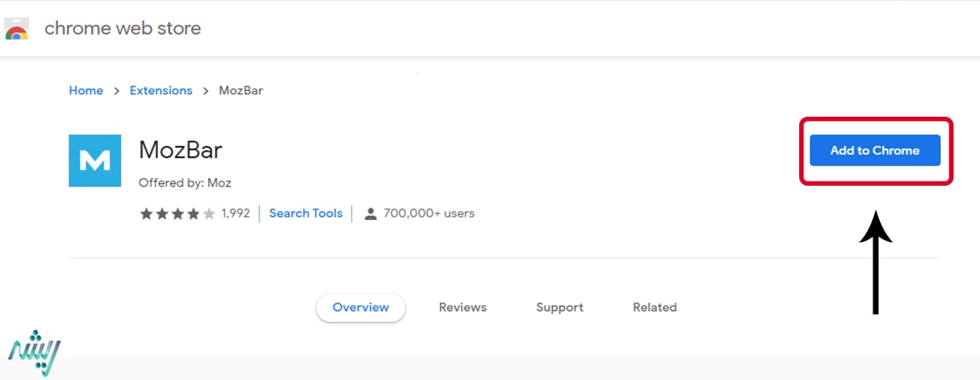The width and height of the screenshot is (980, 380).
Task: Click the chevron between Home and Extensions
Action: pos(116,91)
